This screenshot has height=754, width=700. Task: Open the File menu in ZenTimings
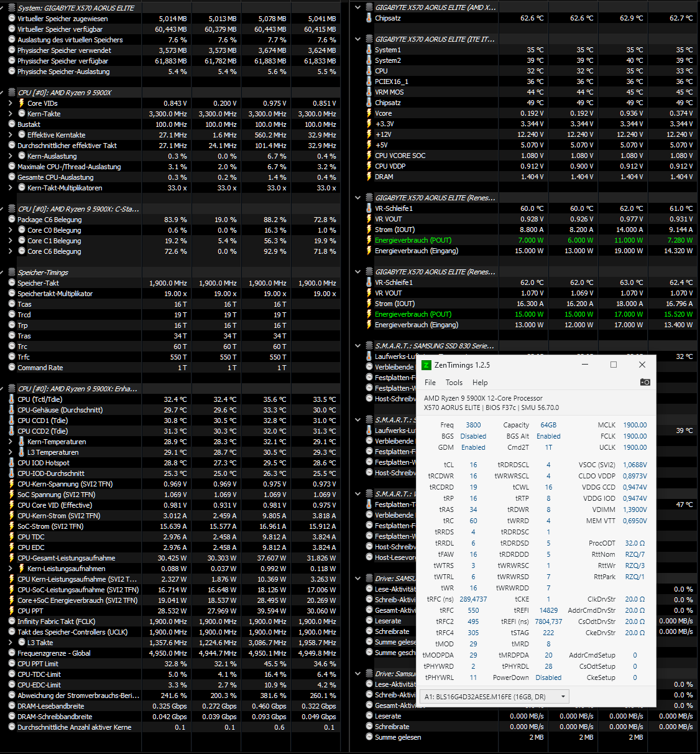click(430, 383)
